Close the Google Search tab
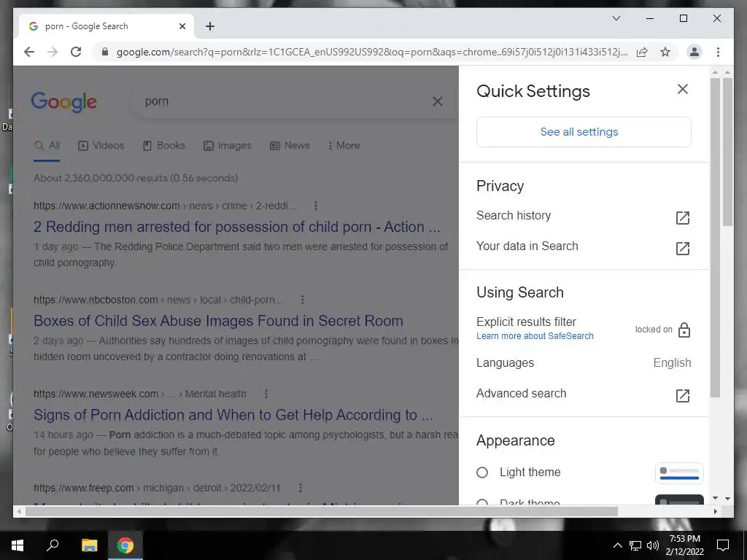Viewport: 747px width, 560px height. point(182,26)
